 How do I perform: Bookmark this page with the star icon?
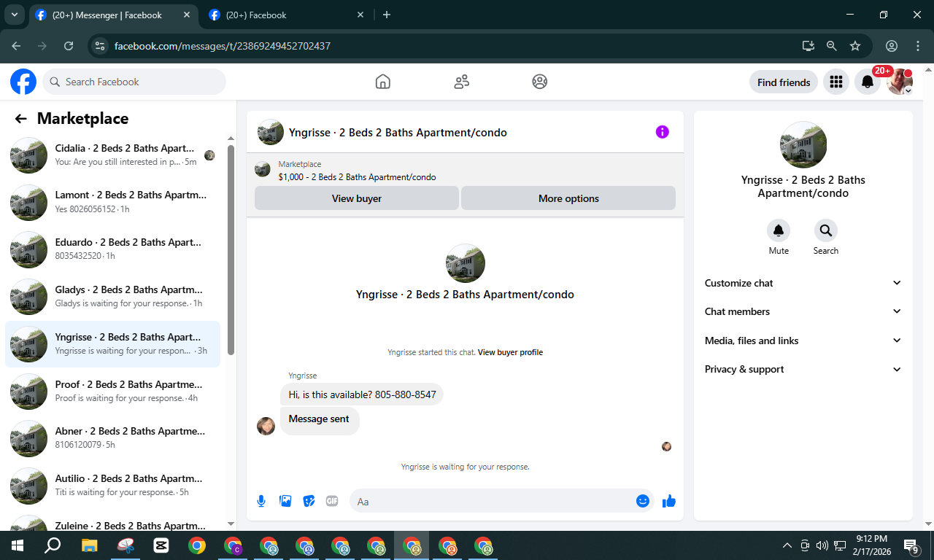(855, 45)
